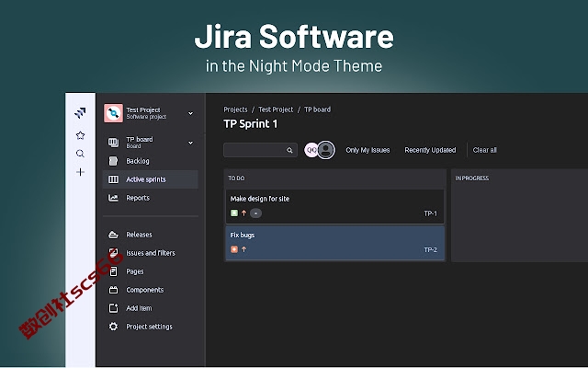
Task: Follow Test Project breadcrumb link
Action: point(276,109)
